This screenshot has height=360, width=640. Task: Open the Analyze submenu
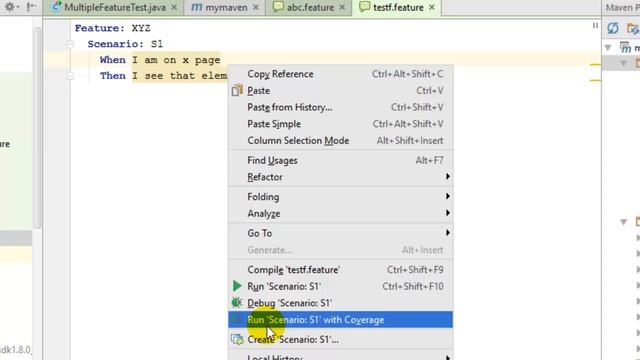click(340, 213)
